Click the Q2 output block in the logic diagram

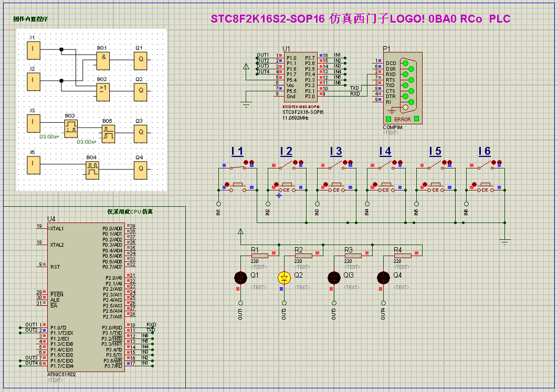click(x=141, y=92)
